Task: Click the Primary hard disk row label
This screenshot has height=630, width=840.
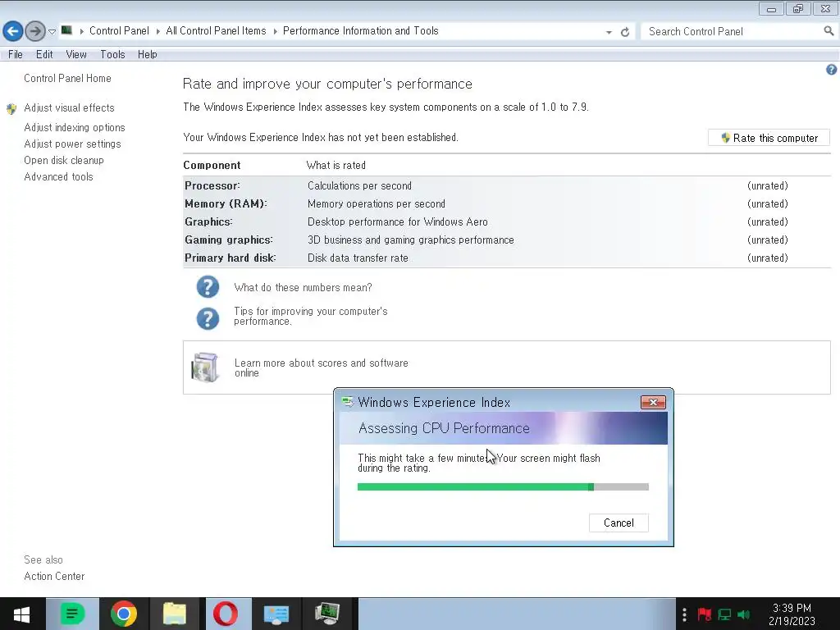Action: [x=231, y=258]
